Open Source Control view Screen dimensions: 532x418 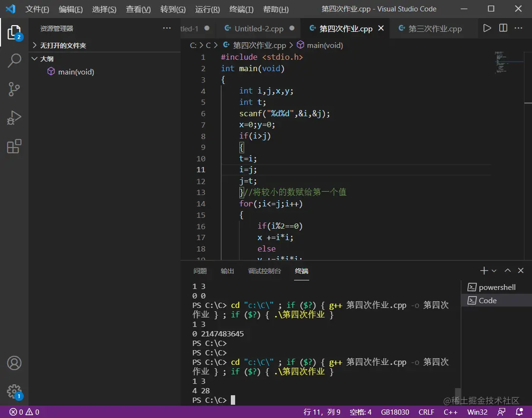(x=14, y=89)
